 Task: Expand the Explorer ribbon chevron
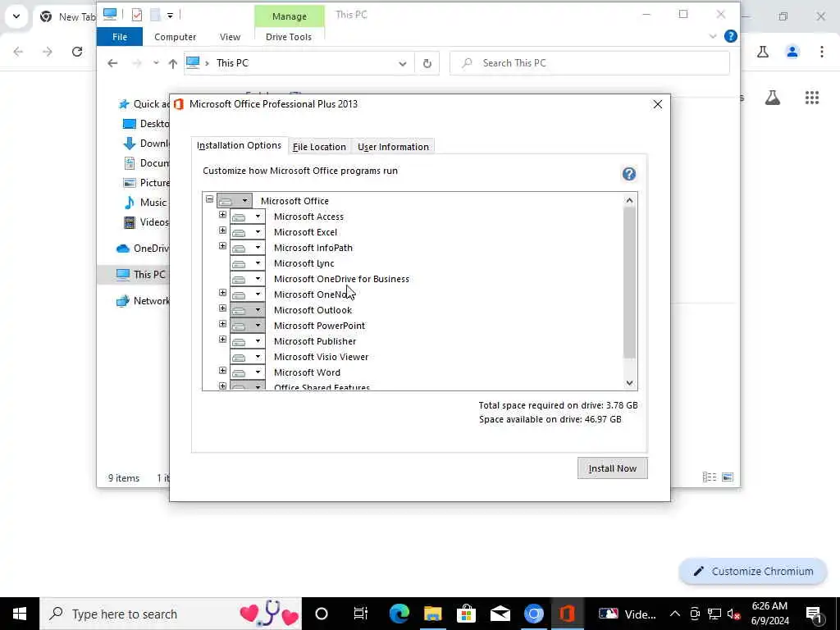click(713, 36)
